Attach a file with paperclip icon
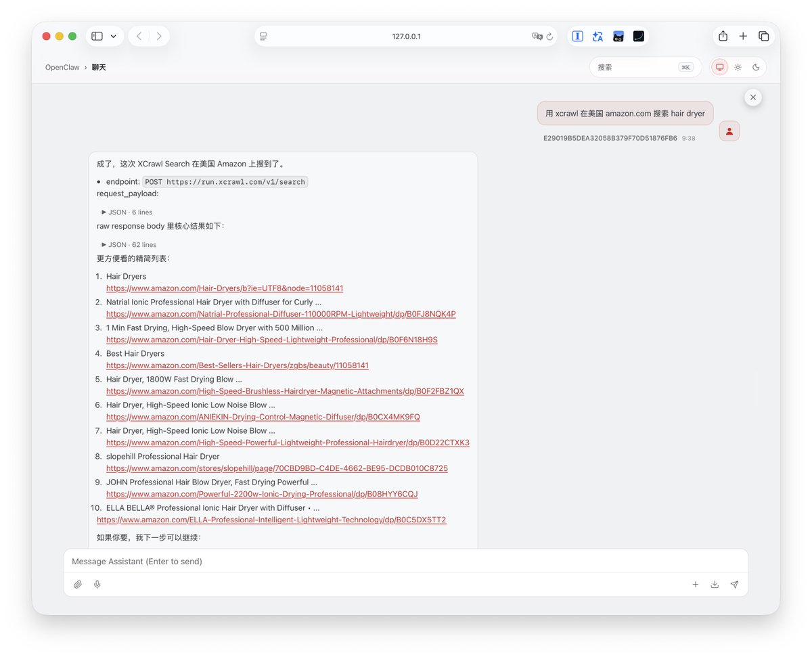The width and height of the screenshot is (812, 657). pyautogui.click(x=78, y=585)
